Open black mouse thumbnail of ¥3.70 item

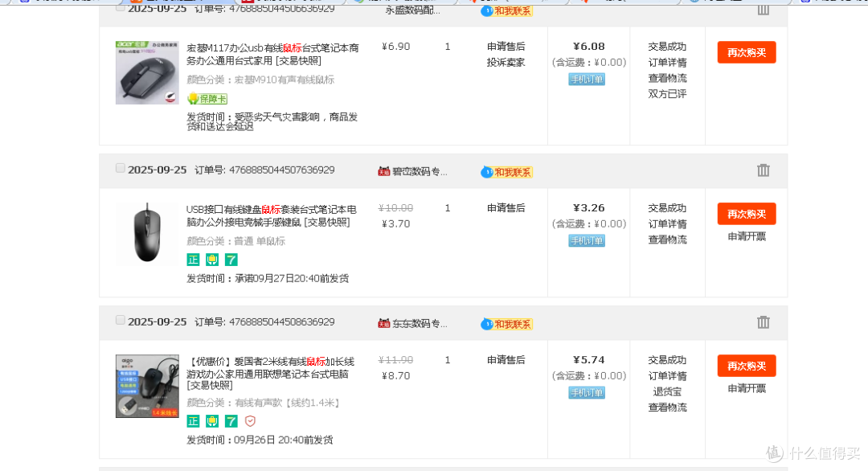(147, 234)
